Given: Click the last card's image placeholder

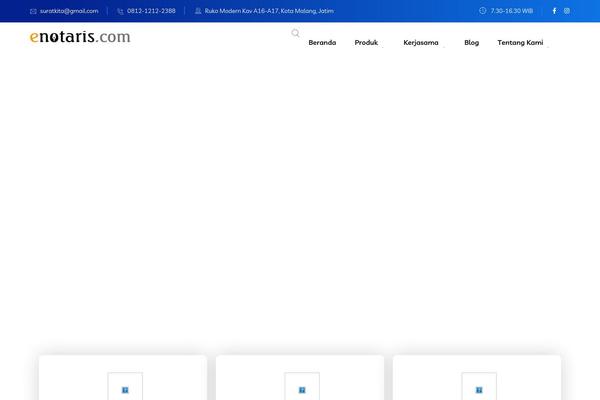Looking at the screenshot, I should [x=479, y=386].
